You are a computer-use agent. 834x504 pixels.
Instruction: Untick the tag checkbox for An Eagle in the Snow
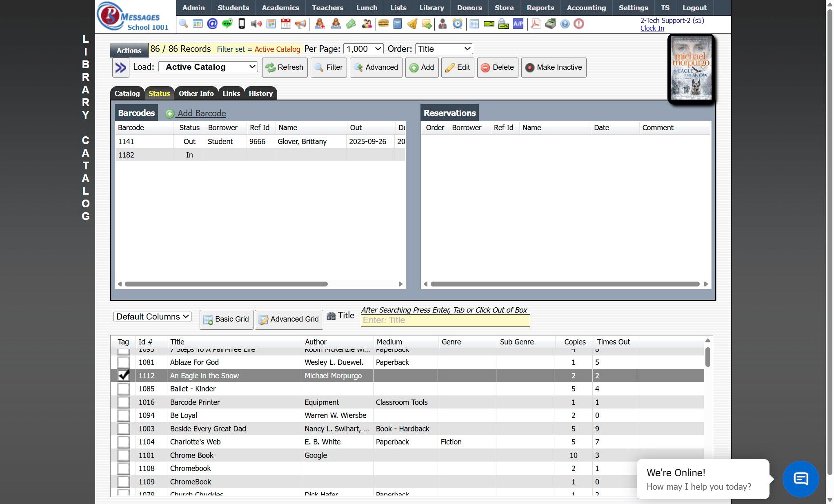click(123, 375)
